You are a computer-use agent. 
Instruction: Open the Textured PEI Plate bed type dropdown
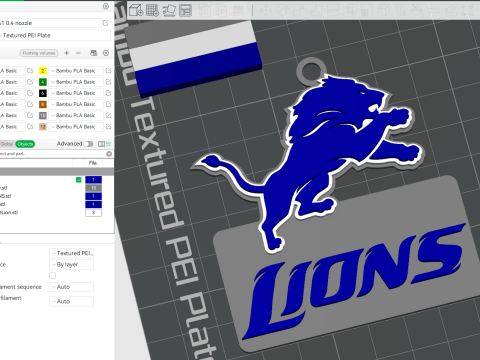click(x=55, y=35)
